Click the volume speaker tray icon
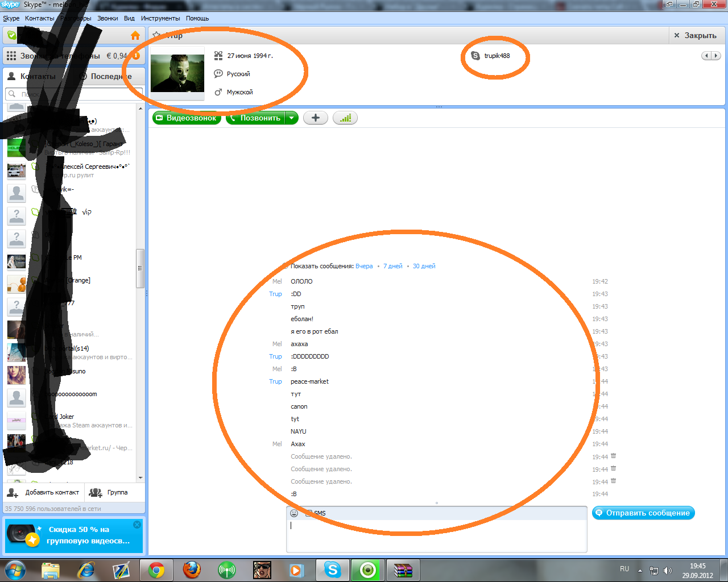Viewport: 728px width, 582px height. point(668,571)
